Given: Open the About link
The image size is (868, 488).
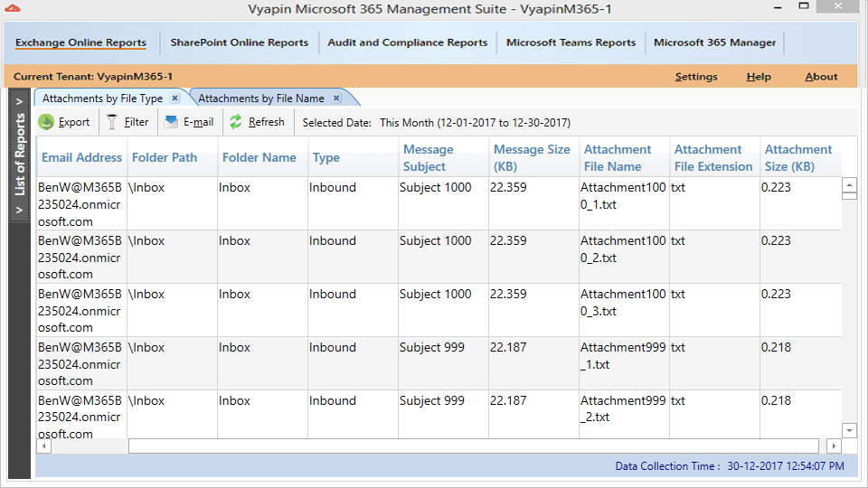Looking at the screenshot, I should (x=821, y=77).
